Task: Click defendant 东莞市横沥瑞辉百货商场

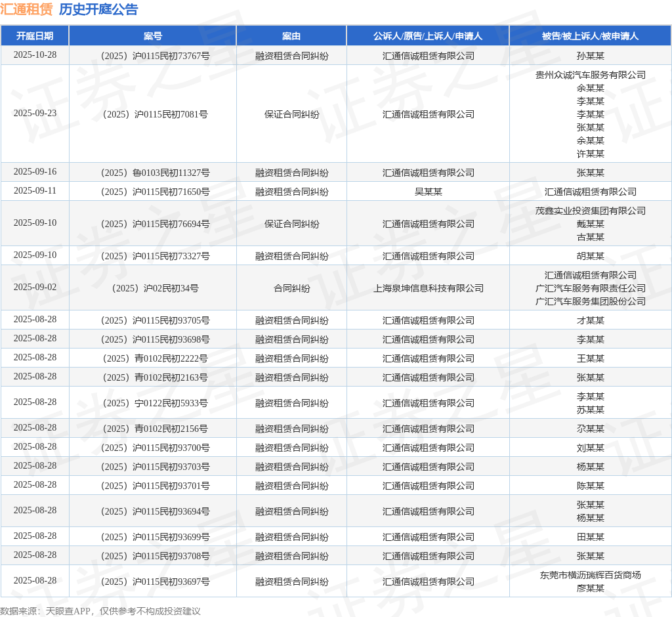Action: coord(590,575)
